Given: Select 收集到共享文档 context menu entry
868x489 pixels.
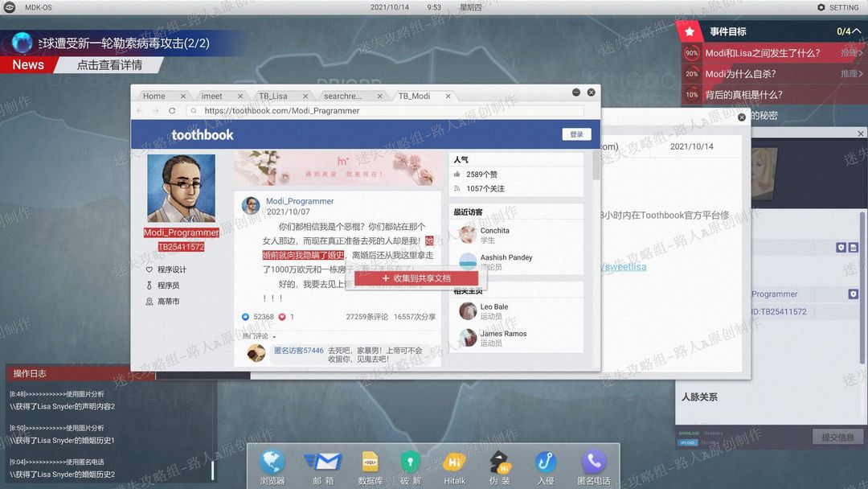Looking at the screenshot, I should click(416, 278).
